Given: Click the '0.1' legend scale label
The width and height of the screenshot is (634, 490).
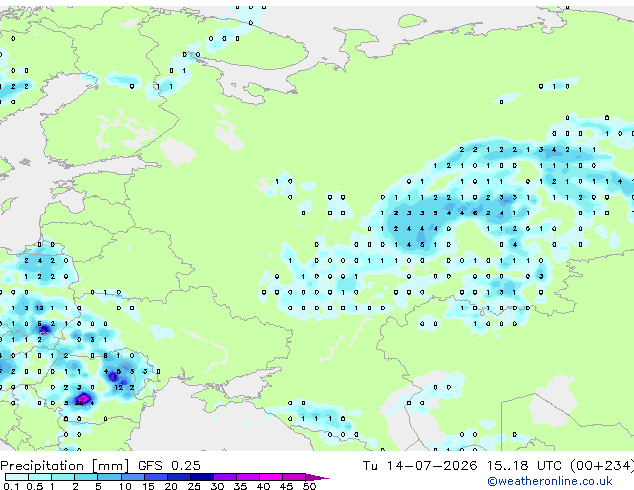Looking at the screenshot, I should (11, 486).
